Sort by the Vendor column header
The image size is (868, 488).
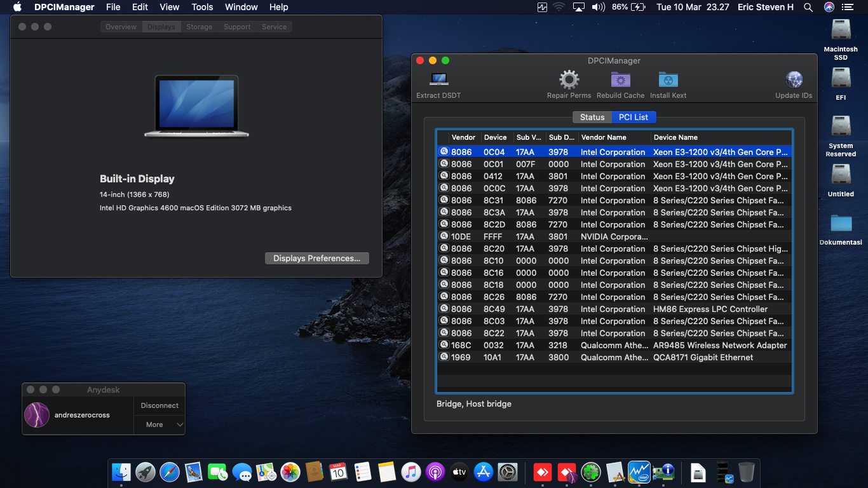pyautogui.click(x=465, y=137)
